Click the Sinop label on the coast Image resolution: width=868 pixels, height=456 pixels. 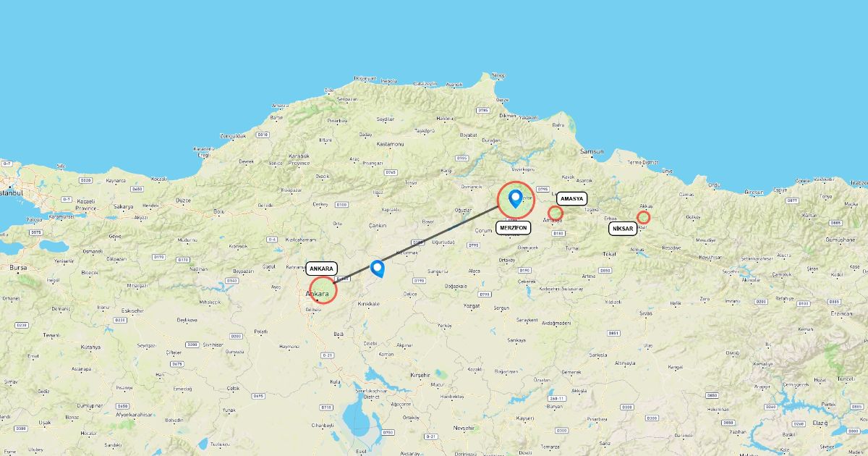498,75
